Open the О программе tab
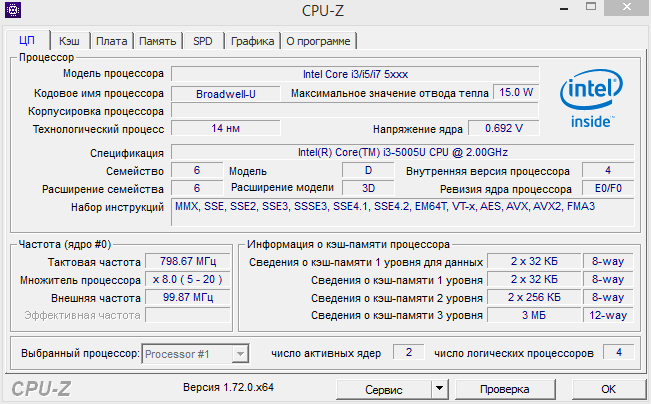The width and height of the screenshot is (651, 404). point(318,41)
